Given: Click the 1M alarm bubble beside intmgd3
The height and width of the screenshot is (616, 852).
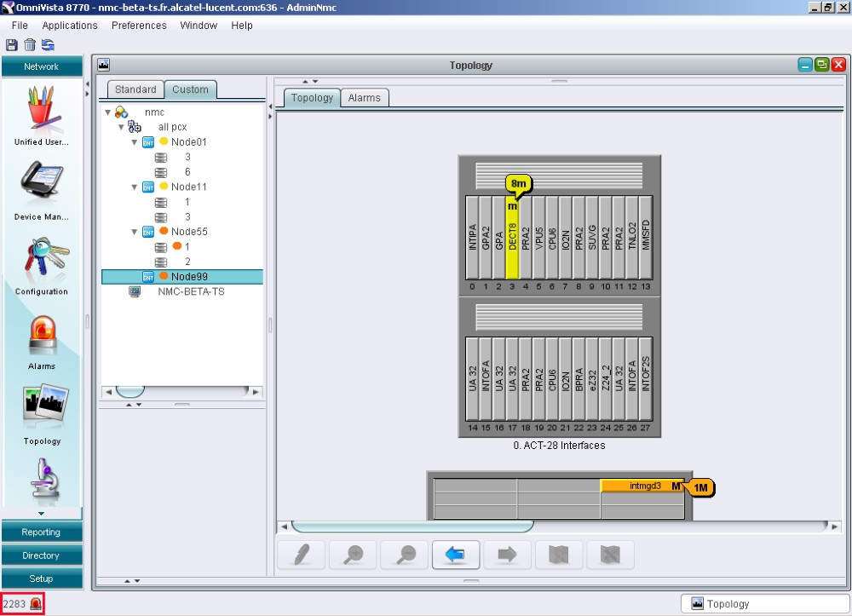Looking at the screenshot, I should click(699, 487).
